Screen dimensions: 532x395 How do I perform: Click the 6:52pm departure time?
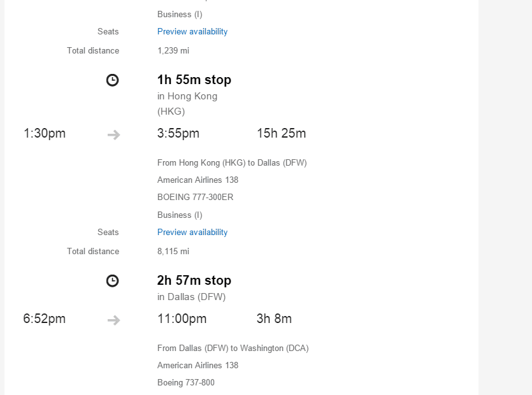click(x=45, y=319)
